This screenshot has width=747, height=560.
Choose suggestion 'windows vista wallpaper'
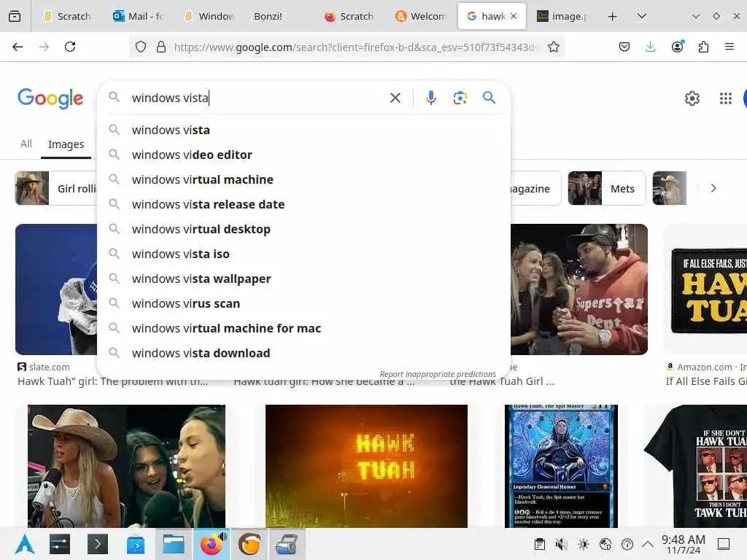(305, 279)
